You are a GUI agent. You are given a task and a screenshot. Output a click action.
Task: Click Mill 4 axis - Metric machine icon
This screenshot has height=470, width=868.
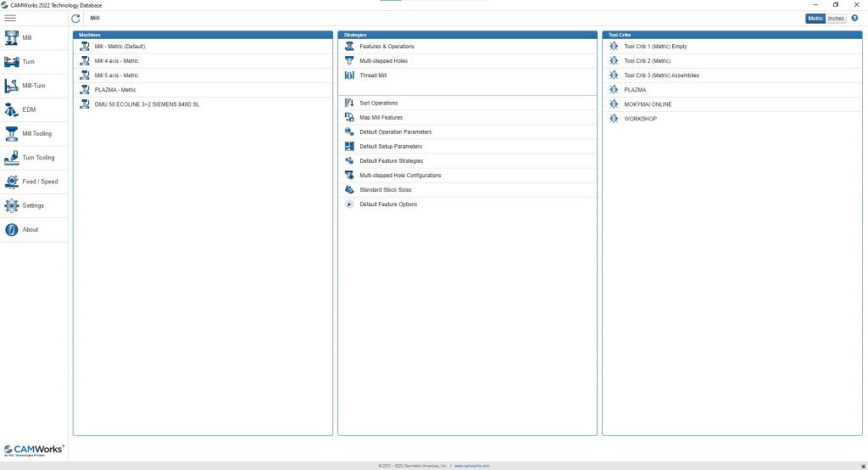click(x=85, y=61)
